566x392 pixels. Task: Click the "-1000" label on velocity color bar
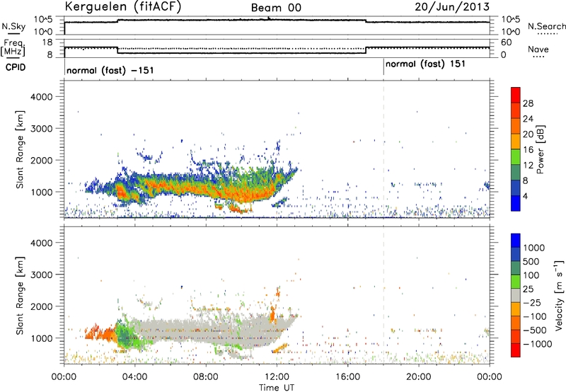538,344
